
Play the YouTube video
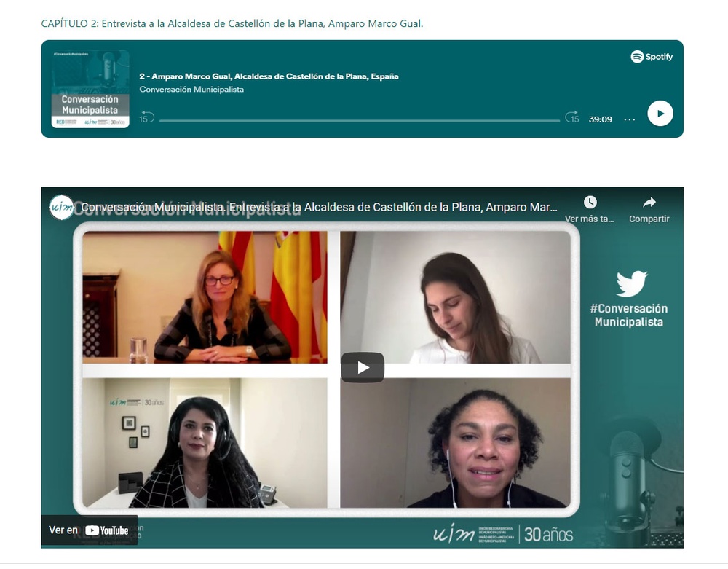[363, 367]
